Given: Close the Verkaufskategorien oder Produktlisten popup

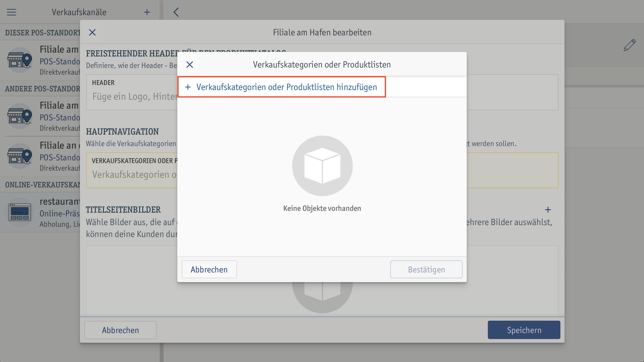Looking at the screenshot, I should click(x=190, y=65).
